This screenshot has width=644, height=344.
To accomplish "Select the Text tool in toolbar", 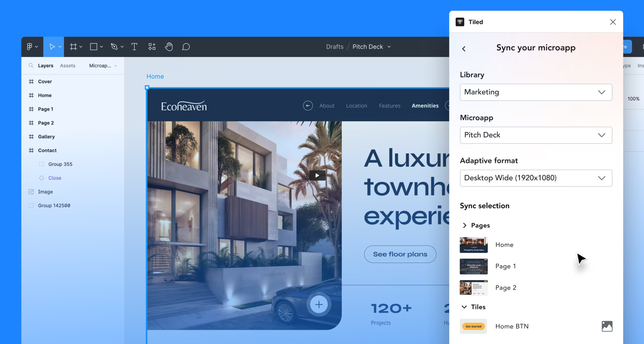I will point(134,47).
